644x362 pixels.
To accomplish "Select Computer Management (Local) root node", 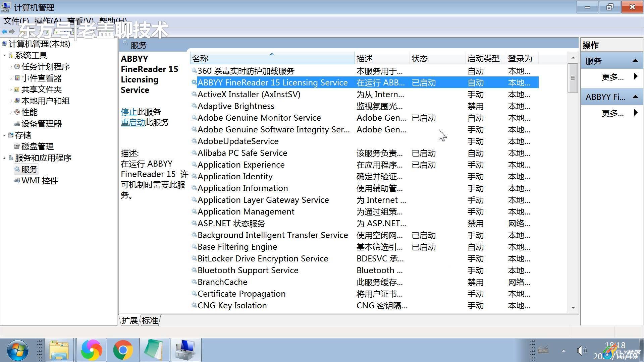I will 39,44.
